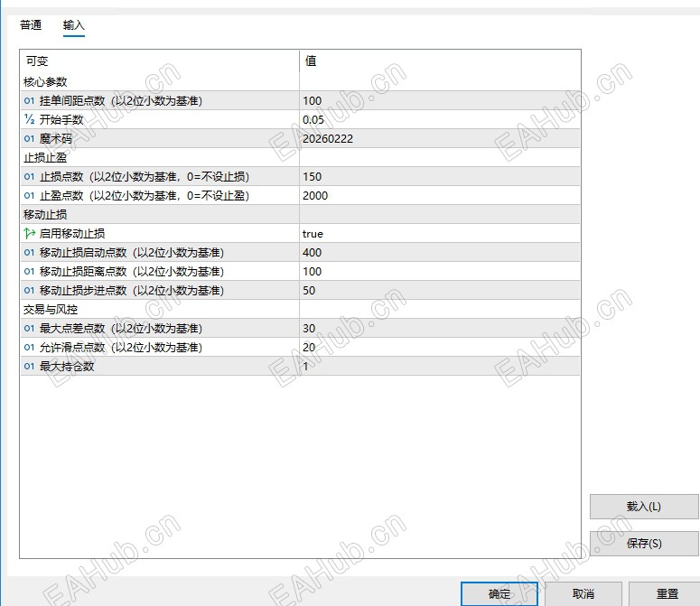This screenshot has width=700, height=606.
Task: Select the 止盈点数 parameter label
Action: 145,195
